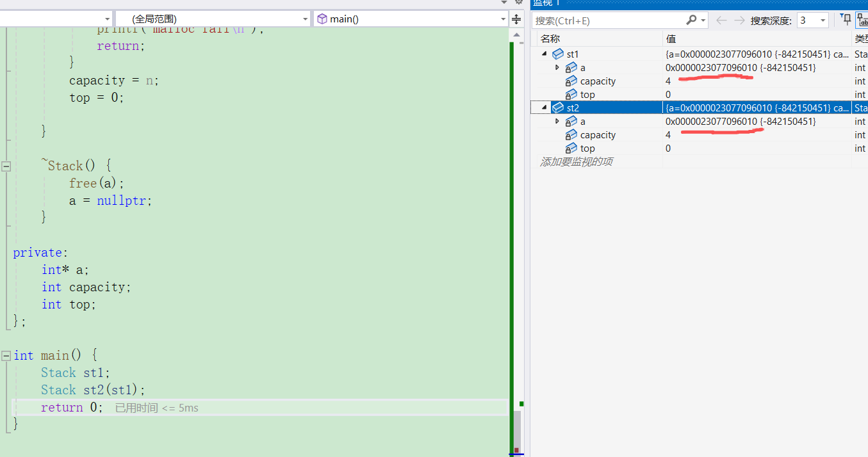Select the st1 capacity row name
Image resolution: width=868 pixels, height=457 pixels.
tap(598, 81)
